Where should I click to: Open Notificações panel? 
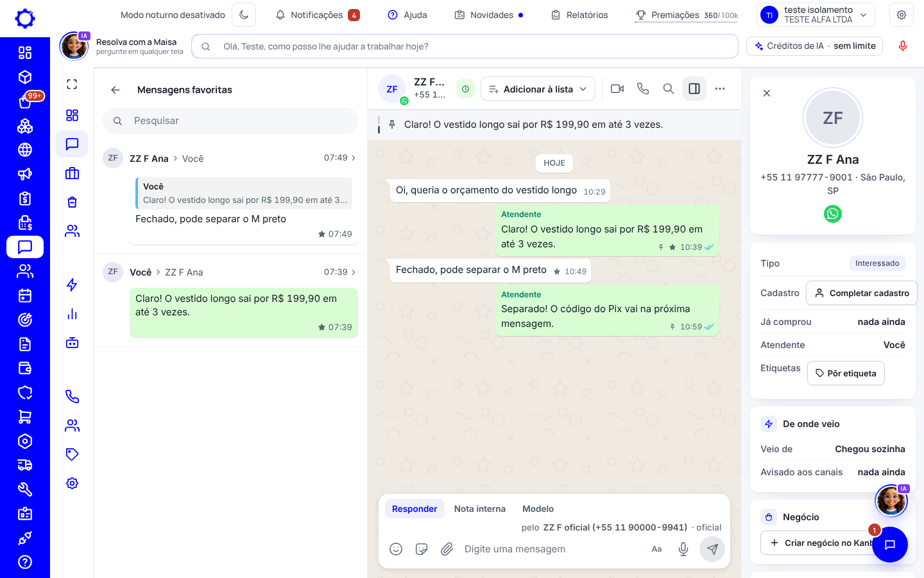pyautogui.click(x=318, y=15)
